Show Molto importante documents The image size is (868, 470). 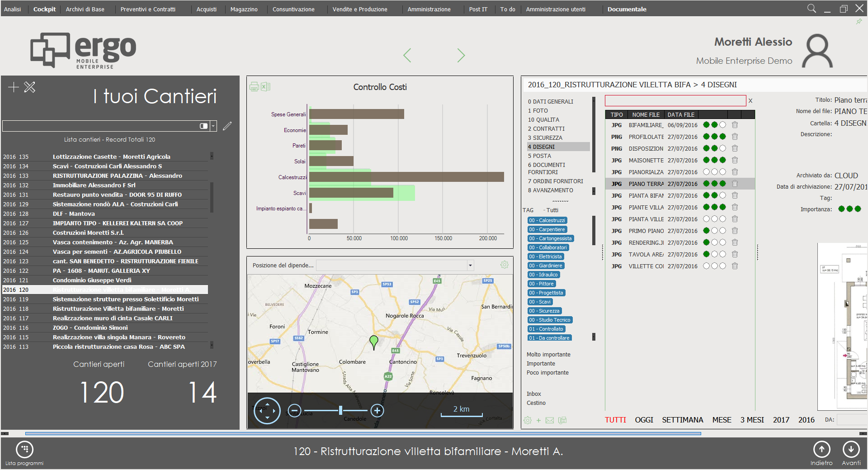tap(548, 354)
